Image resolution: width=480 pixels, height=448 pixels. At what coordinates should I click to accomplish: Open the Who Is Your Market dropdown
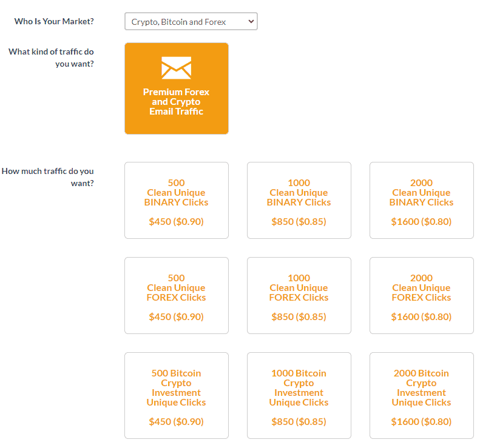tap(191, 21)
